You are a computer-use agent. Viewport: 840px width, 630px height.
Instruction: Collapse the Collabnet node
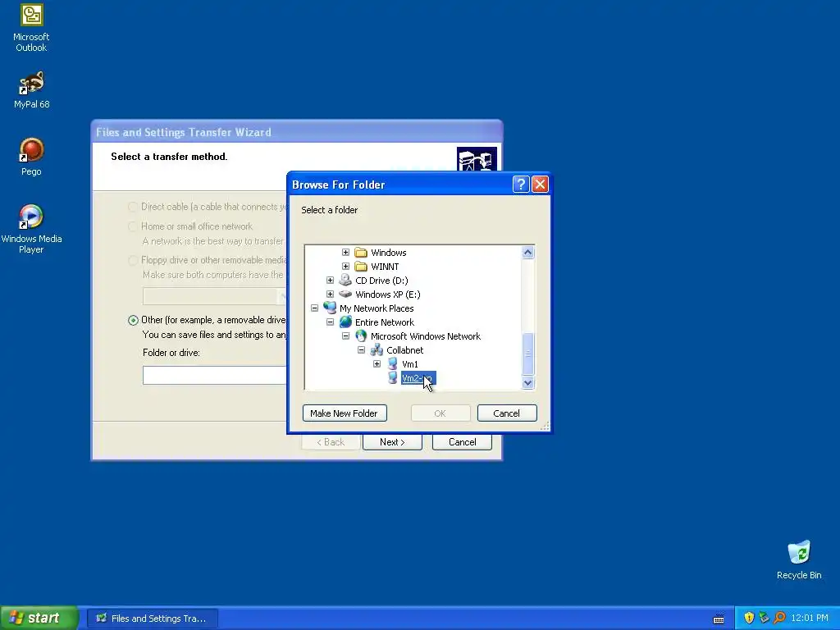tap(361, 349)
